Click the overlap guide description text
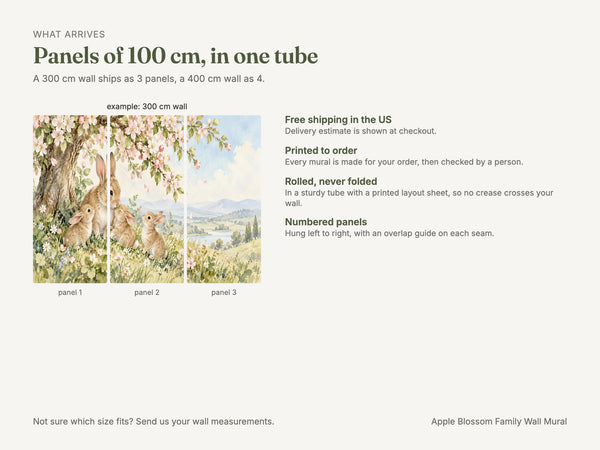 coord(390,233)
